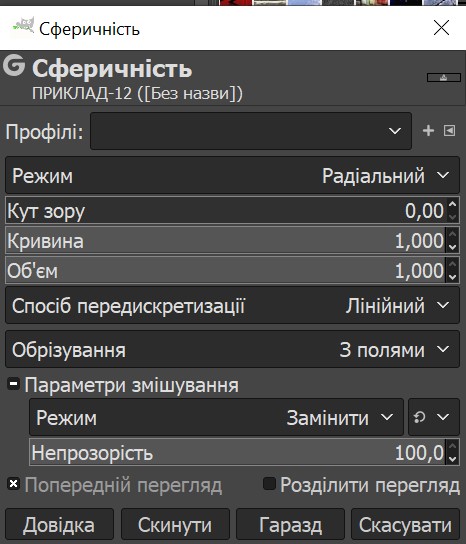Open the presets management menu icon

click(449, 131)
